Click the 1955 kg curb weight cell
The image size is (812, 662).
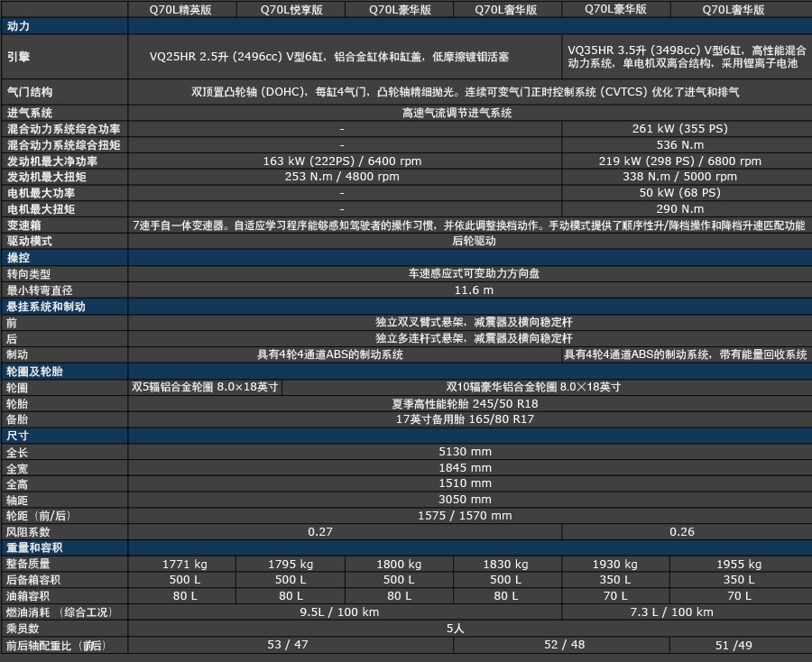coord(739,565)
